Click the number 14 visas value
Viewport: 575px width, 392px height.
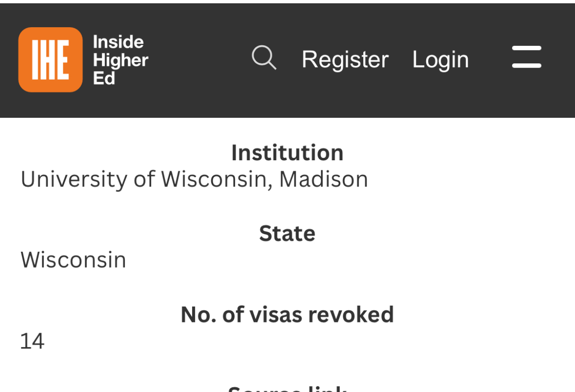[32, 341]
